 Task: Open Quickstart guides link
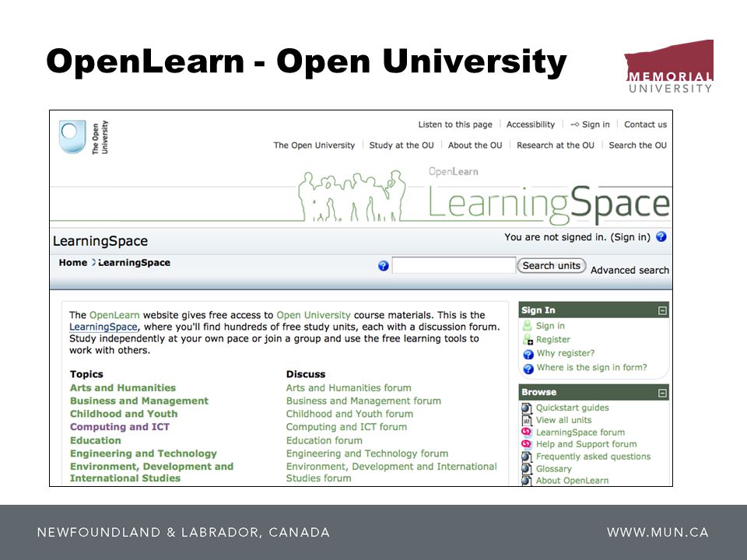[x=572, y=408]
